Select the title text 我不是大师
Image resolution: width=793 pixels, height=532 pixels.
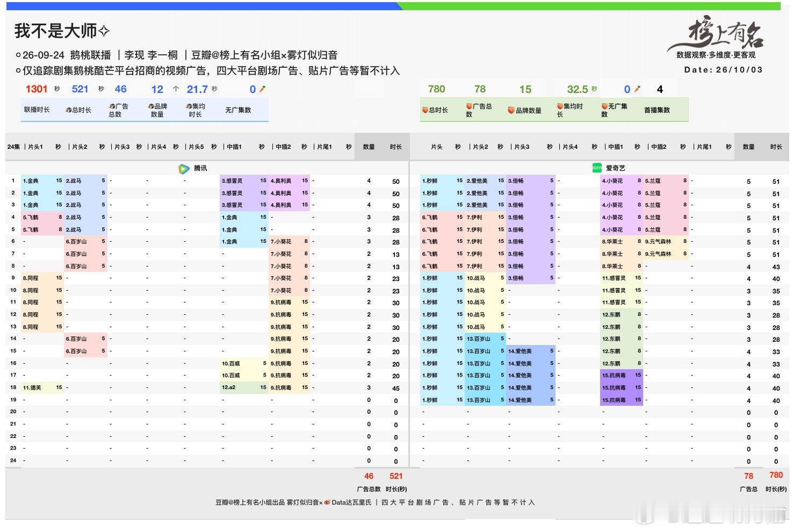[x=56, y=31]
